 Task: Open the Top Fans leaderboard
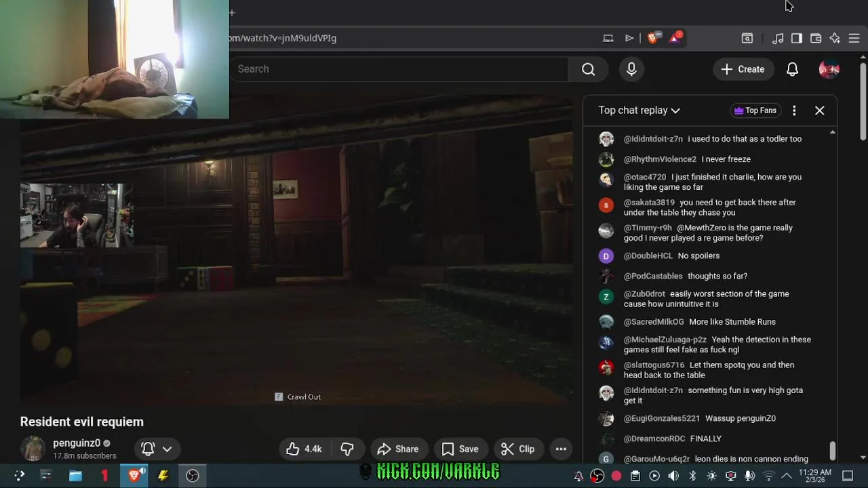click(x=755, y=110)
